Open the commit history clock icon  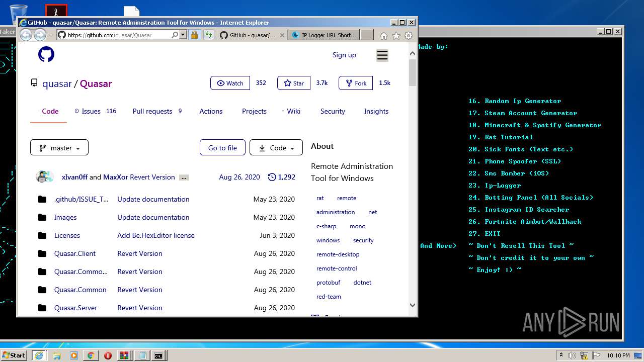coord(272,177)
